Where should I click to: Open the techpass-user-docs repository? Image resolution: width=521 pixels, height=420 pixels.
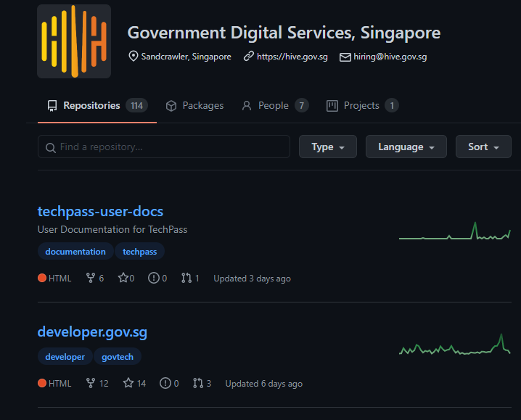pyautogui.click(x=100, y=211)
